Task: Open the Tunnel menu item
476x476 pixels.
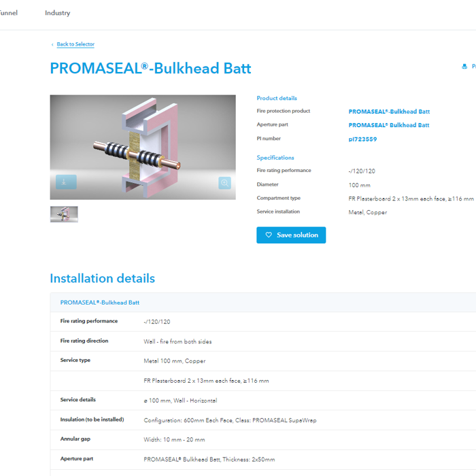Action: tap(8, 13)
